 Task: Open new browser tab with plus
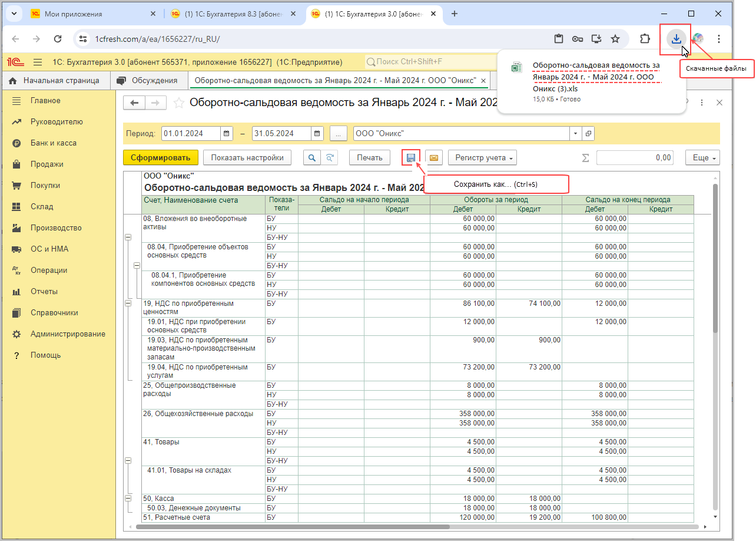point(454,14)
